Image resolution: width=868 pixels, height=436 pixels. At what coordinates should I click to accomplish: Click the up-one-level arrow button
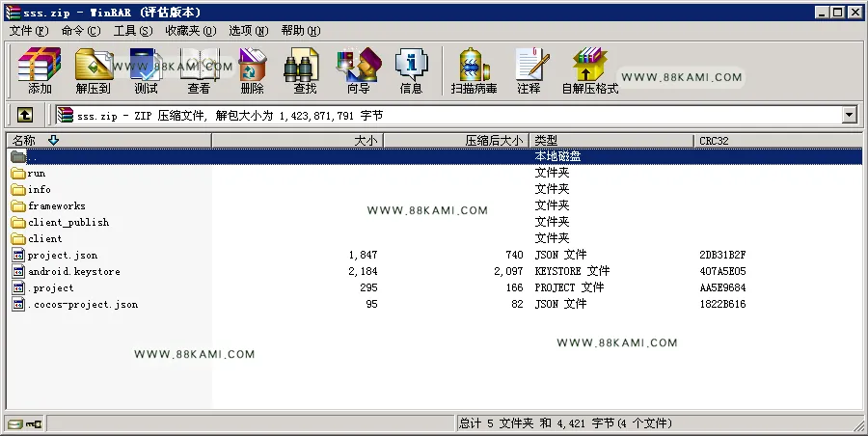coord(25,115)
